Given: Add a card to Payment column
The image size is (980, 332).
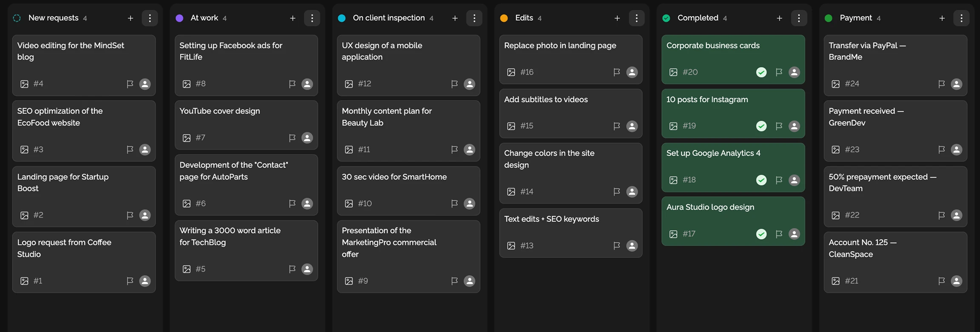Looking at the screenshot, I should pyautogui.click(x=942, y=18).
